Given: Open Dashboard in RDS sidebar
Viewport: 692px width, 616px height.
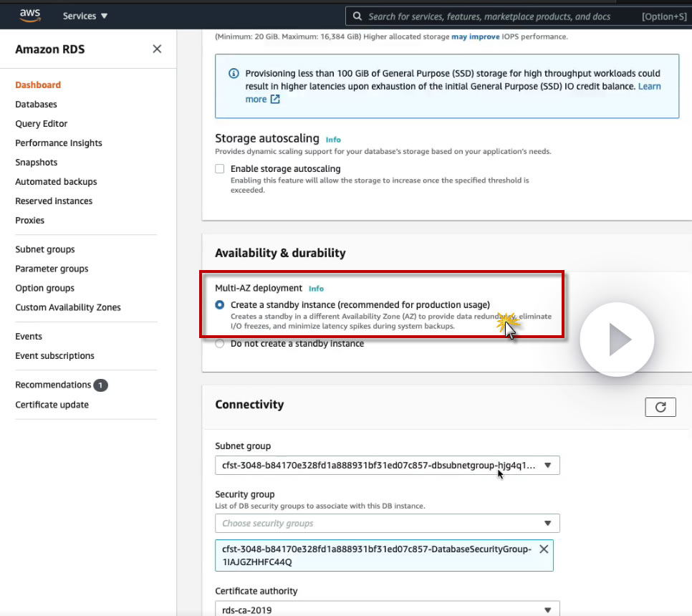Looking at the screenshot, I should click(x=38, y=85).
